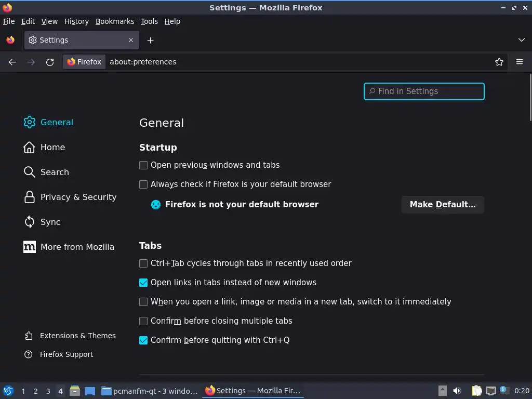Screen dimensions: 532x399
Task: Open the Firefox hamburger application menu
Action: tap(520, 62)
